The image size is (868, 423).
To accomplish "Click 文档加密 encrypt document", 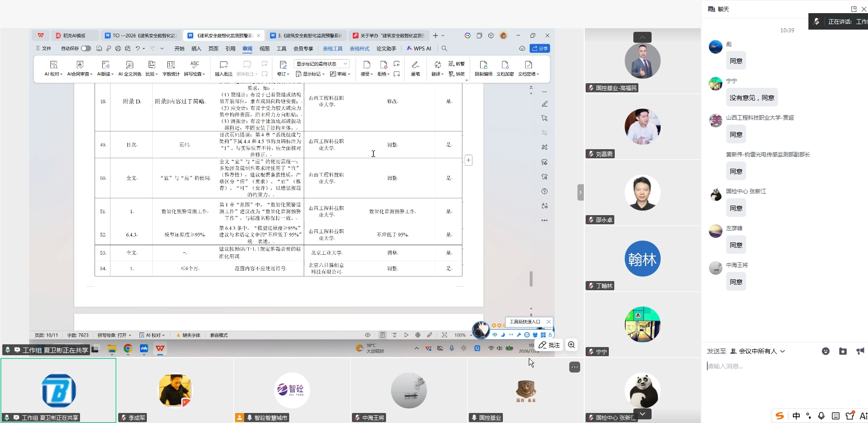I will click(505, 68).
